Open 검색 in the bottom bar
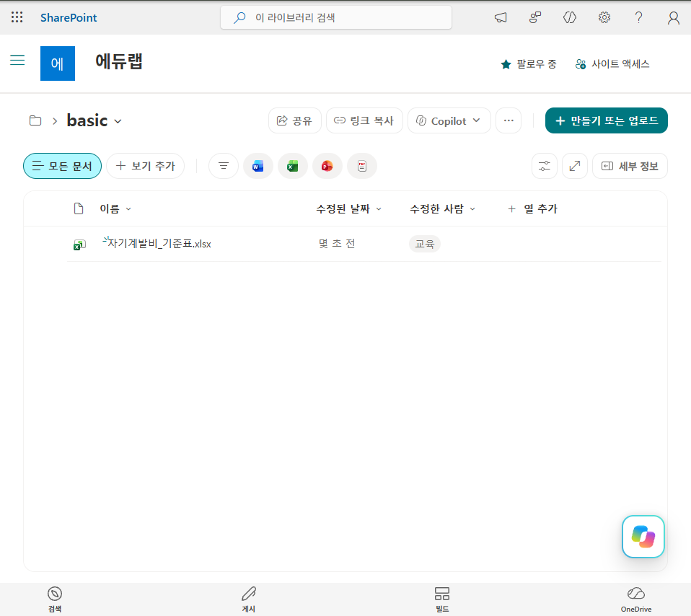691x616 pixels. 55,599
